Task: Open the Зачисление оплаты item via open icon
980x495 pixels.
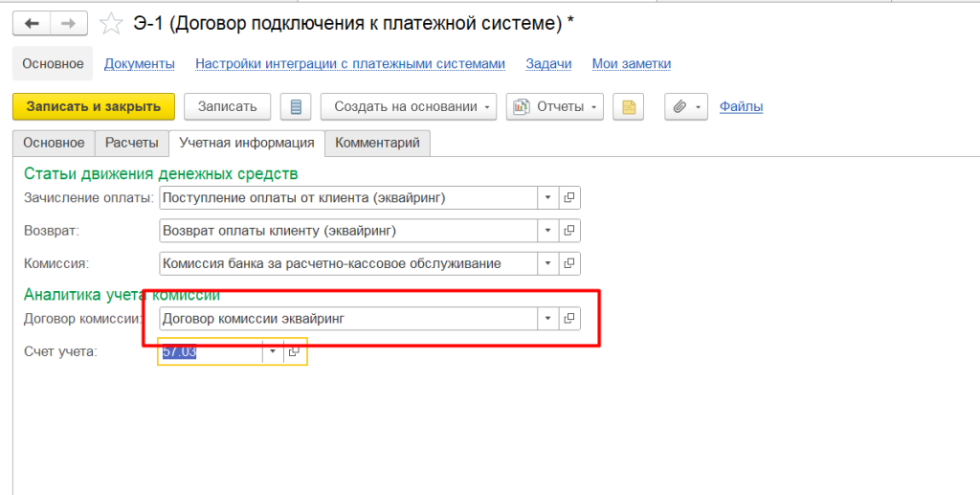Action: click(568, 198)
